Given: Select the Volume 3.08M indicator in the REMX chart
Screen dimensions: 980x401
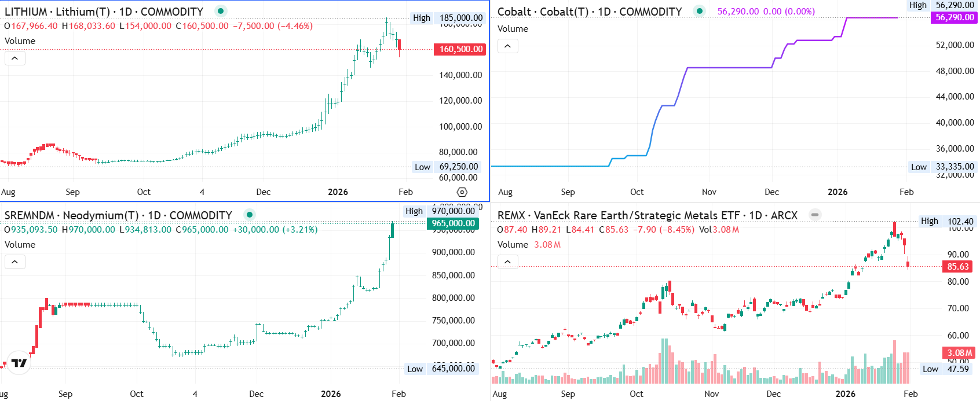Looking at the screenshot, I should [529, 245].
